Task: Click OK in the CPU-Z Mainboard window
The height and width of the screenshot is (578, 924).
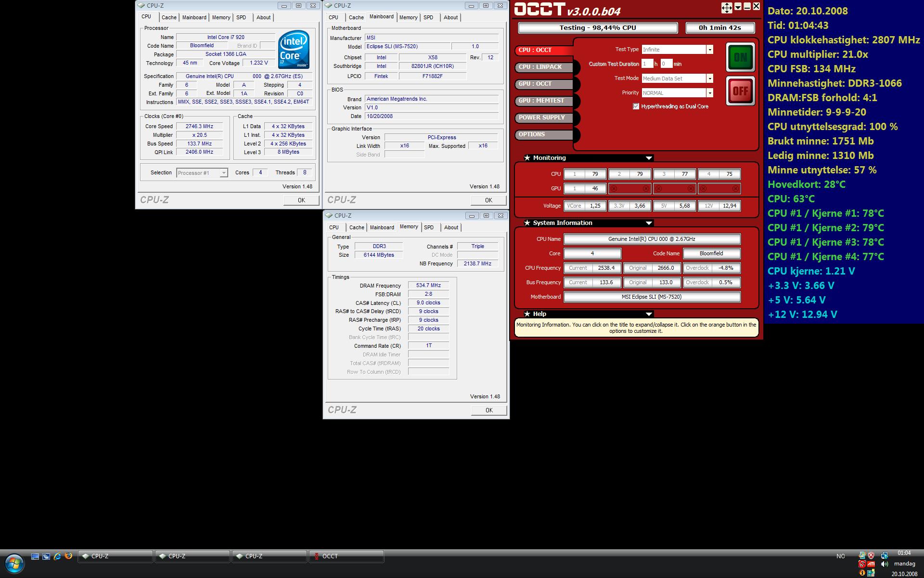Action: point(488,200)
